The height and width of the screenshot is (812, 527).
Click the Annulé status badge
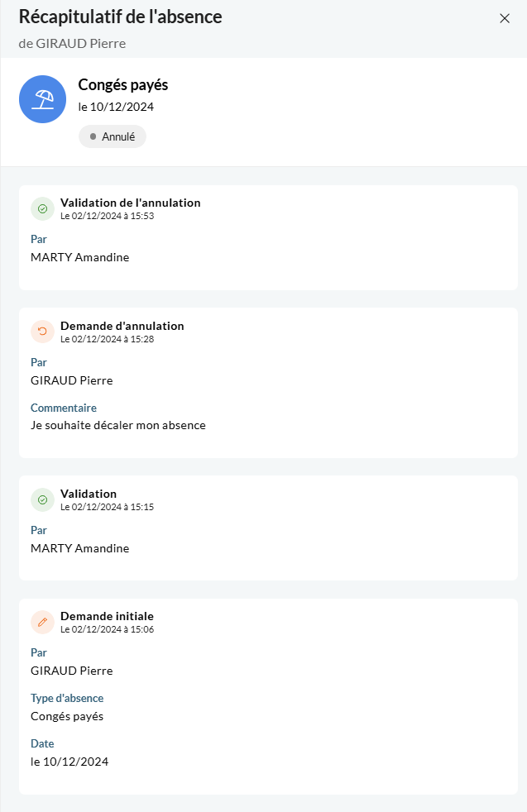[x=113, y=136]
